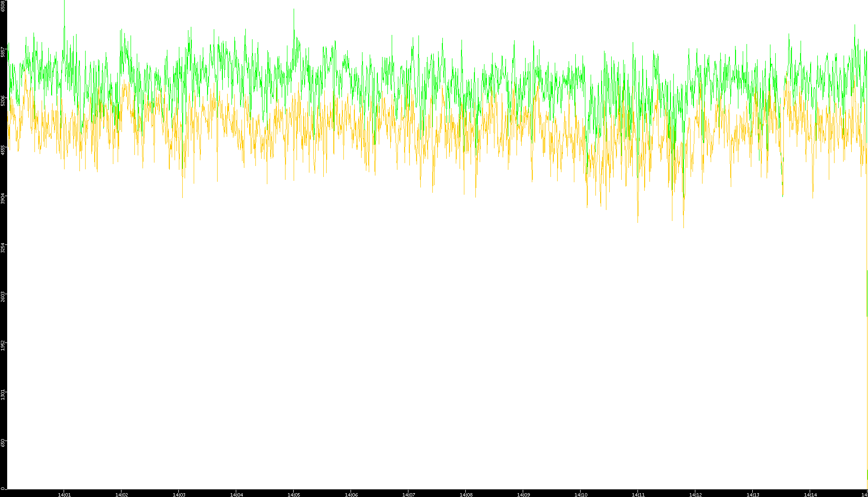The image size is (868, 497).
Task: Click the 1301 y-axis label
Action: 3,395
